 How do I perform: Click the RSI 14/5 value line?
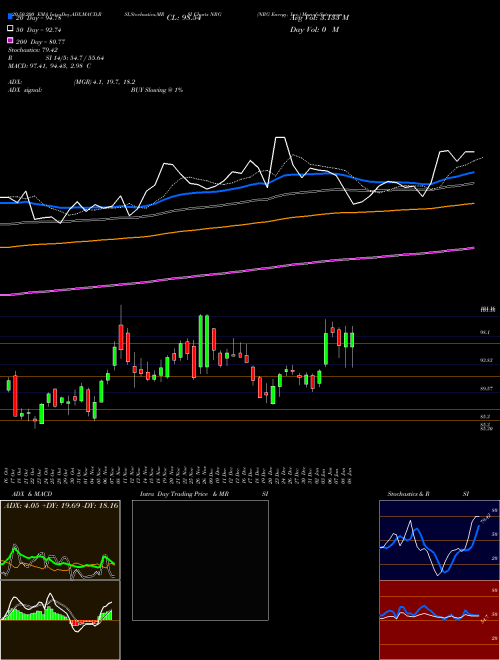click(56, 58)
